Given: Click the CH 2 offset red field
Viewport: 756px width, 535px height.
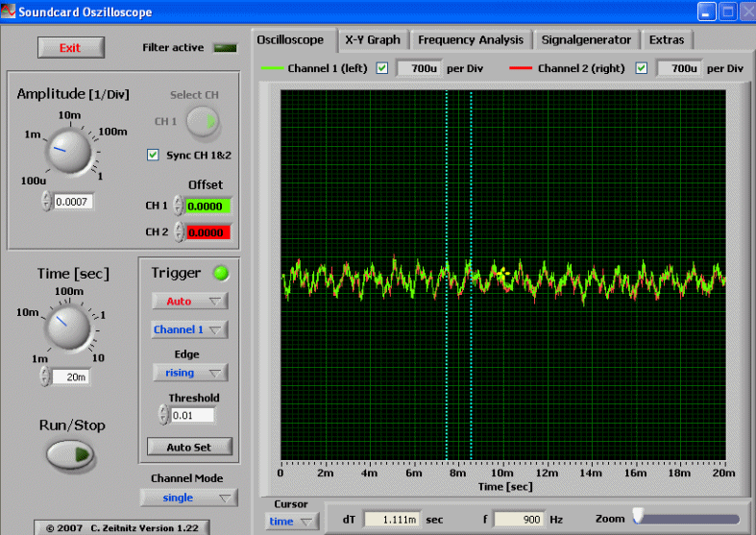Looking at the screenshot, I should (208, 232).
